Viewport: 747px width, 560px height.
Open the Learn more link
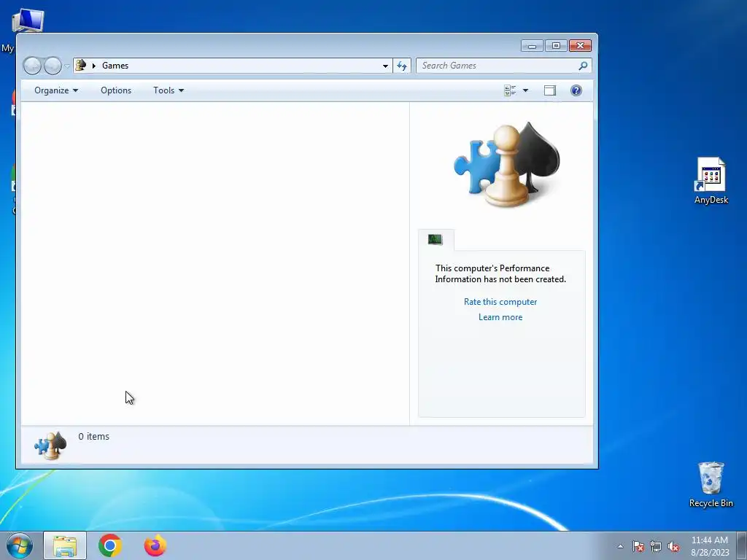pyautogui.click(x=500, y=317)
